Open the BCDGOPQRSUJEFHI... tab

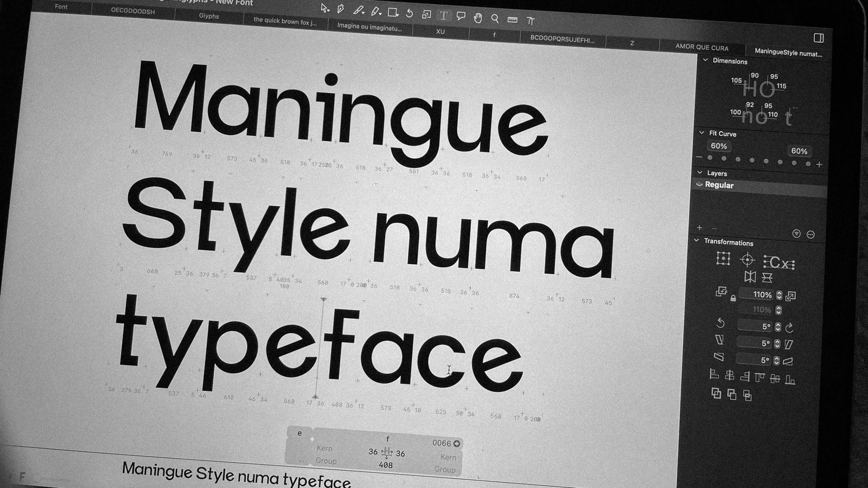563,39
